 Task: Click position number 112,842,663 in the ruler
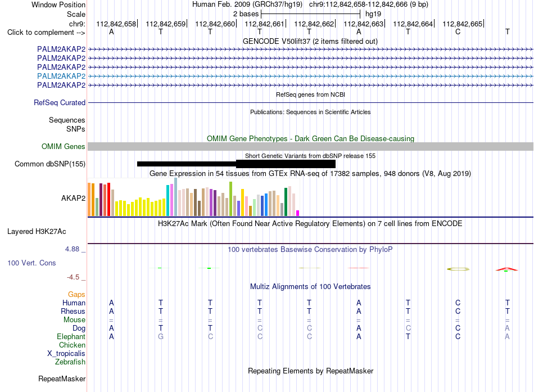363,24
